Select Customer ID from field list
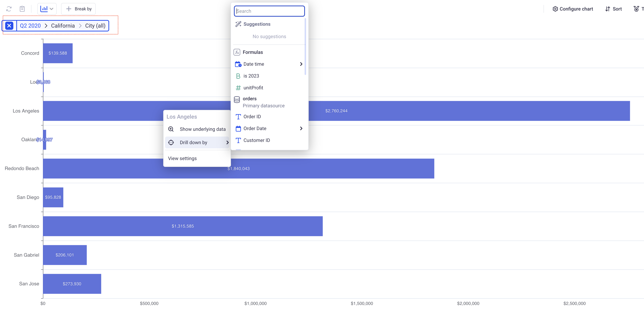The height and width of the screenshot is (309, 644). pos(256,140)
